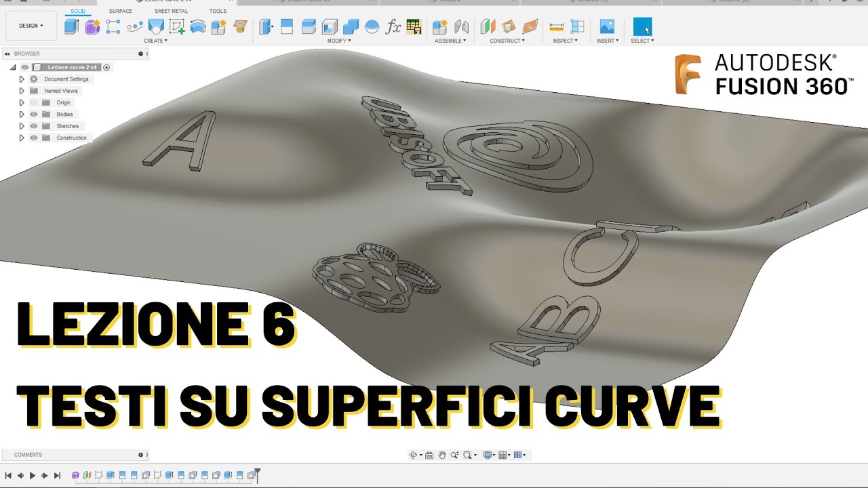Hide the Construction folder with eye icon
This screenshot has width=868, height=488.
click(x=34, y=138)
